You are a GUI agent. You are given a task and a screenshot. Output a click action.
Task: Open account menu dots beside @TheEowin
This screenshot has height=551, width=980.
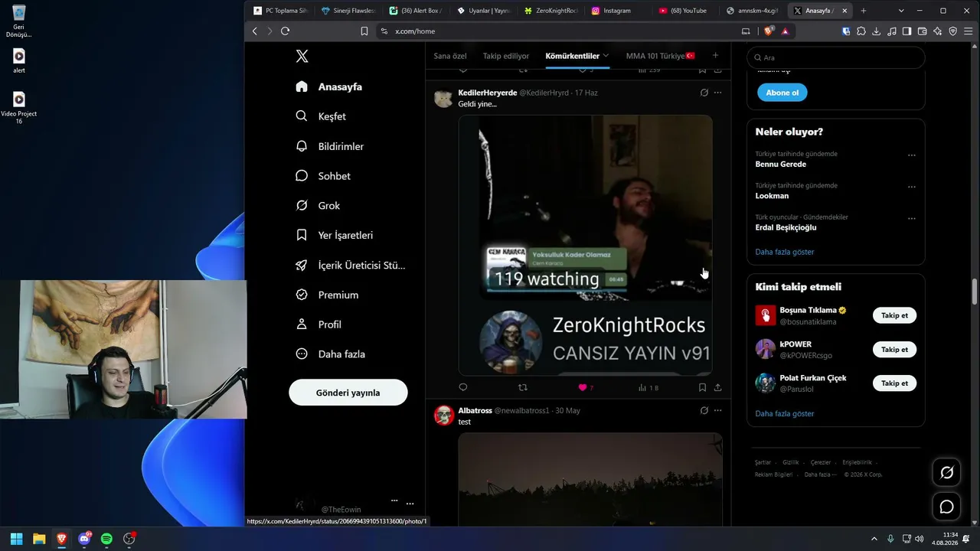pyautogui.click(x=410, y=504)
